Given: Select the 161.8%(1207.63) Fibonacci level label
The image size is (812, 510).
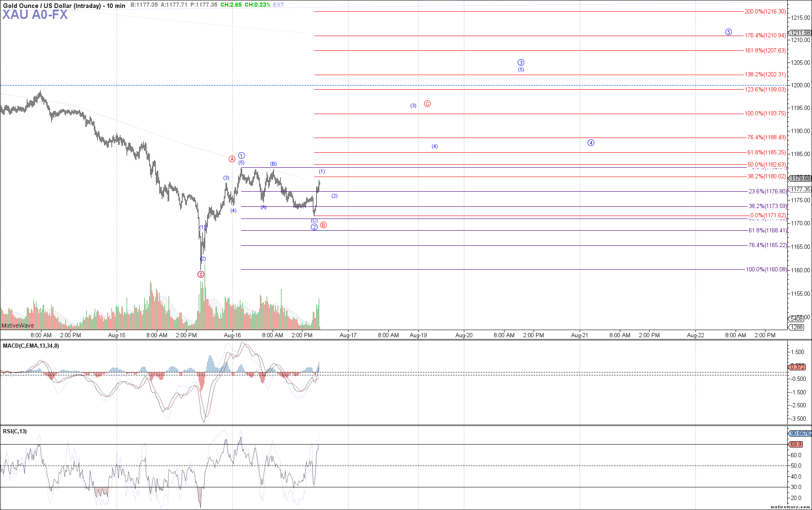Looking at the screenshot, I should coord(765,50).
